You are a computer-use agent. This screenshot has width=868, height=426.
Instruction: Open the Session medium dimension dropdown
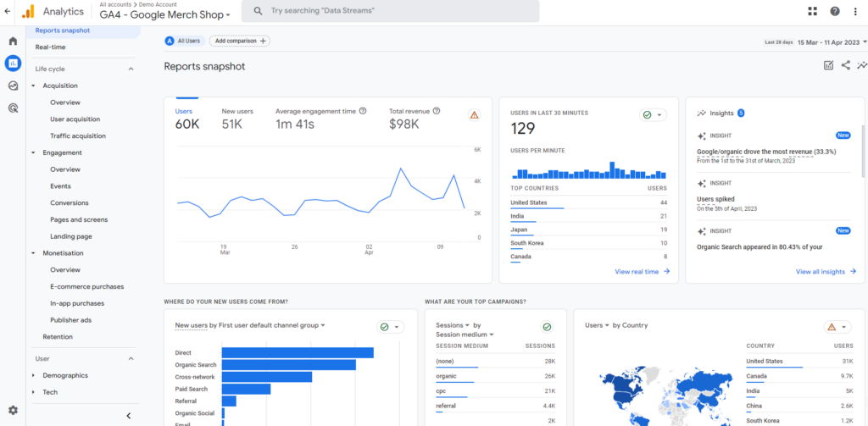pos(465,335)
